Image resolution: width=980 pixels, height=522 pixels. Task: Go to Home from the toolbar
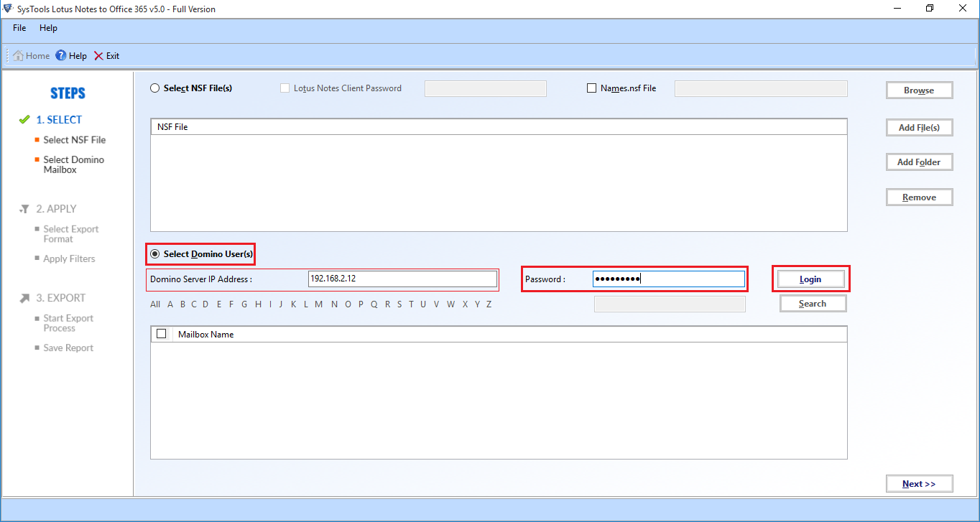pos(32,56)
